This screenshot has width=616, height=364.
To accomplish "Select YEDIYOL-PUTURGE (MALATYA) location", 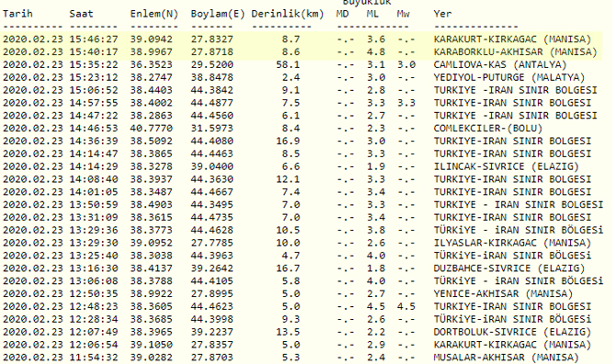I will click(509, 77).
